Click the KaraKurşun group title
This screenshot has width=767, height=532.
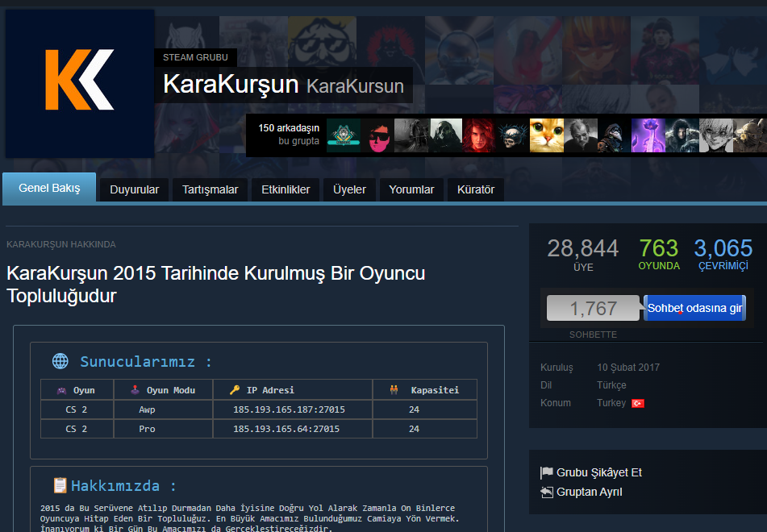pyautogui.click(x=231, y=84)
